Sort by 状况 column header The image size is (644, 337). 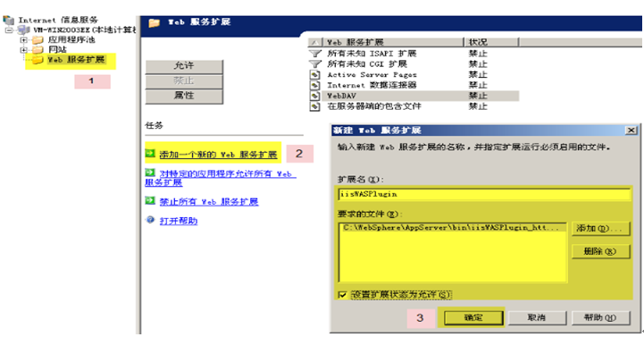click(491, 42)
